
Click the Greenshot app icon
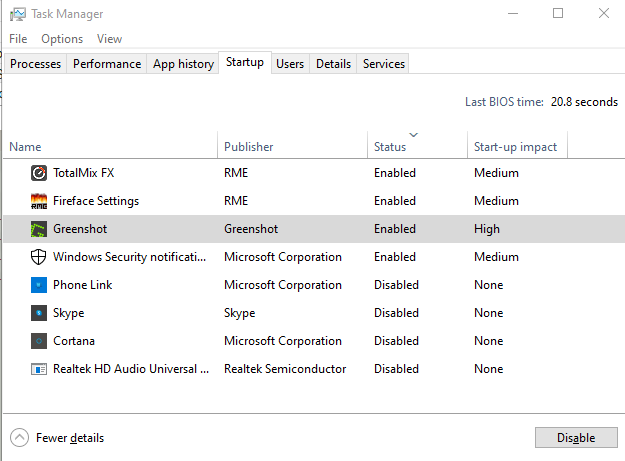pyautogui.click(x=39, y=229)
